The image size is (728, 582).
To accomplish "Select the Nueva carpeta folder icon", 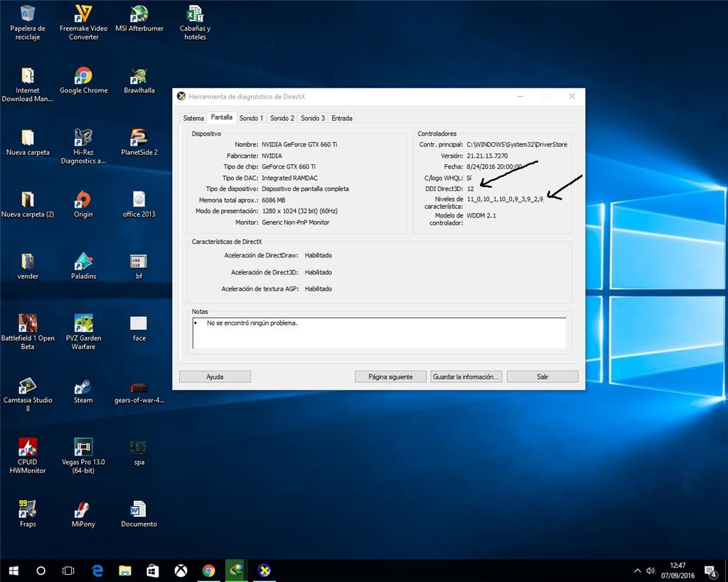I will click(x=28, y=143).
